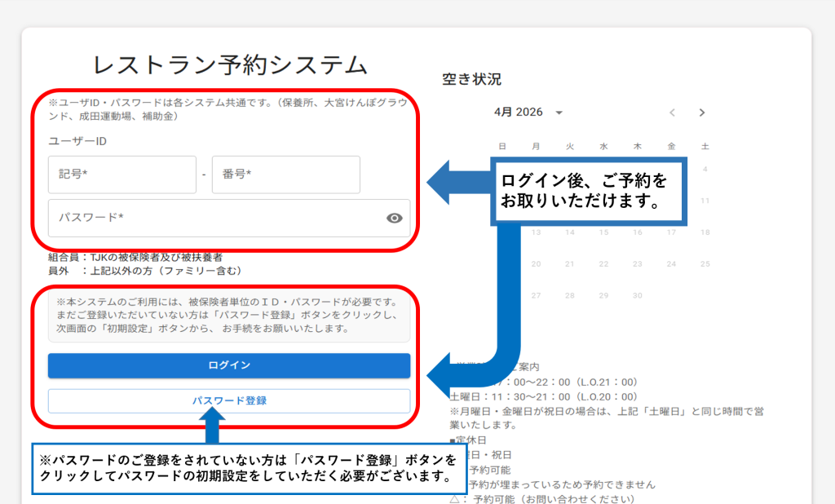Image resolution: width=835 pixels, height=504 pixels.
Task: Go to the previous month in calendar
Action: click(672, 113)
